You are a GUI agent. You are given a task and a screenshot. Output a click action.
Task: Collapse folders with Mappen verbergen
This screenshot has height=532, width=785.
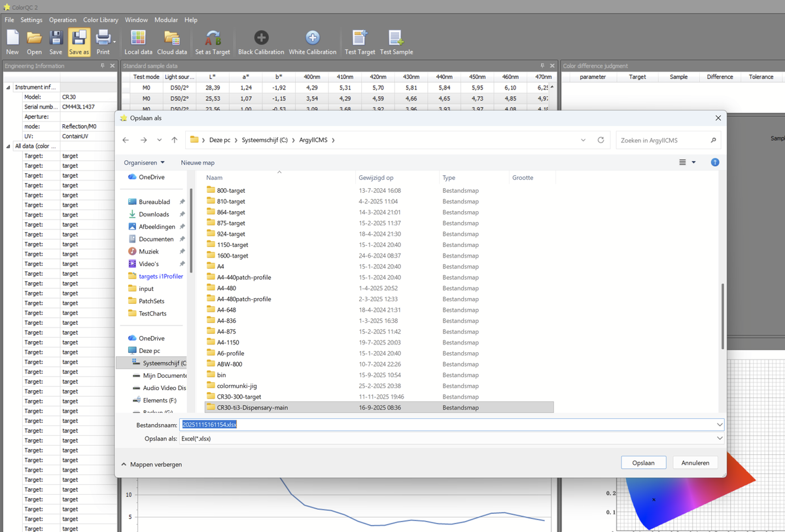[x=152, y=464]
